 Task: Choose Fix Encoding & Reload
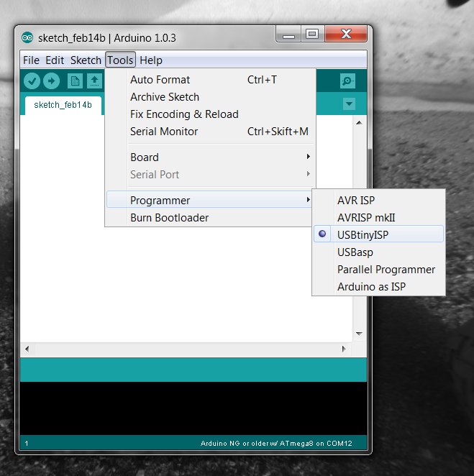click(210, 114)
